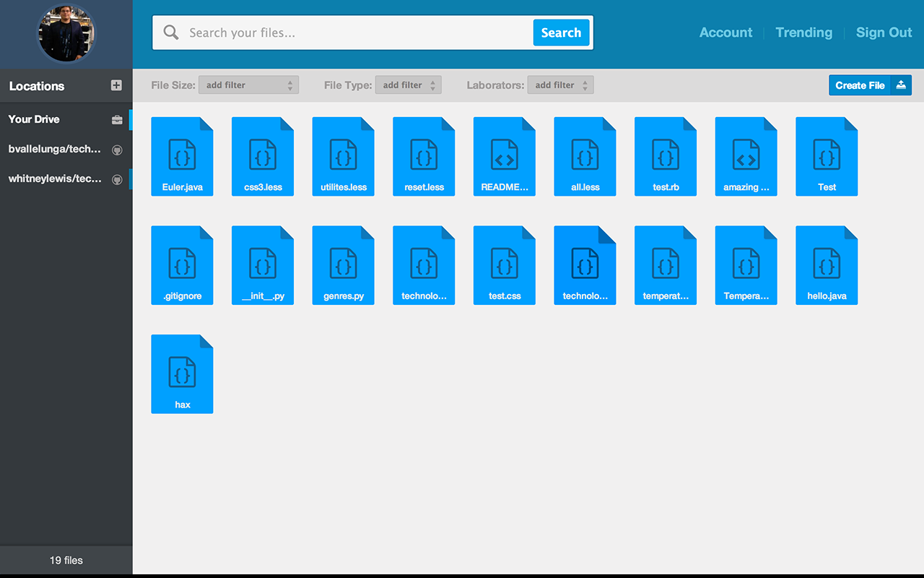
Task: Open hello.java file
Action: tap(827, 265)
